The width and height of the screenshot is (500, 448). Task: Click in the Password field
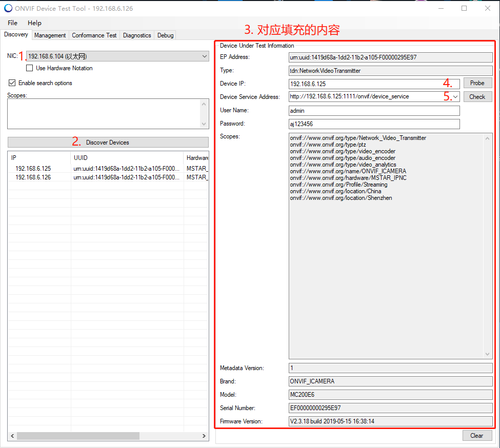point(374,124)
